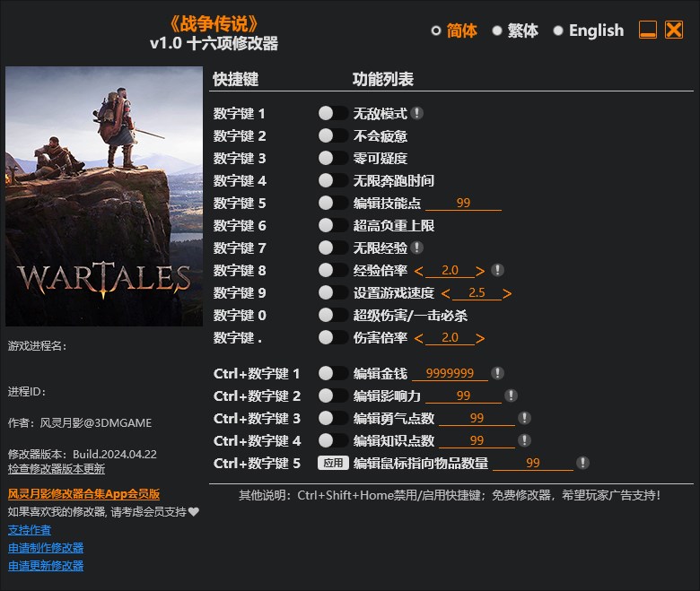Image resolution: width=700 pixels, height=591 pixels.
Task: Decrease 经验倍率 with left arrow
Action: click(419, 271)
